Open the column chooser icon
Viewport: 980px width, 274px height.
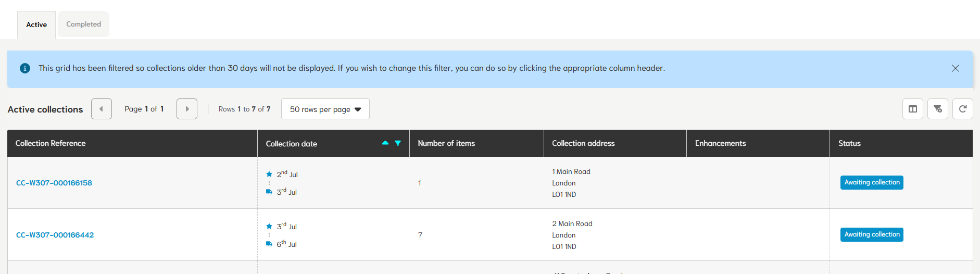tap(913, 109)
